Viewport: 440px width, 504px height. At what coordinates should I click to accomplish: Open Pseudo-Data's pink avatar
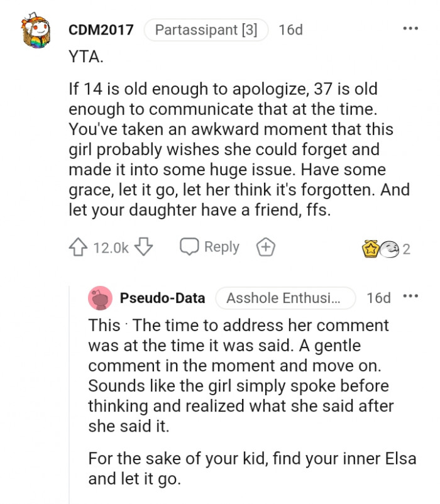click(101, 298)
